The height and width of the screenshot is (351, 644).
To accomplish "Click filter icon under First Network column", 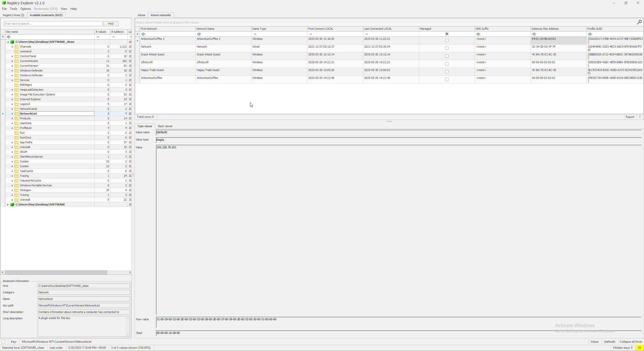I will [x=143, y=34].
